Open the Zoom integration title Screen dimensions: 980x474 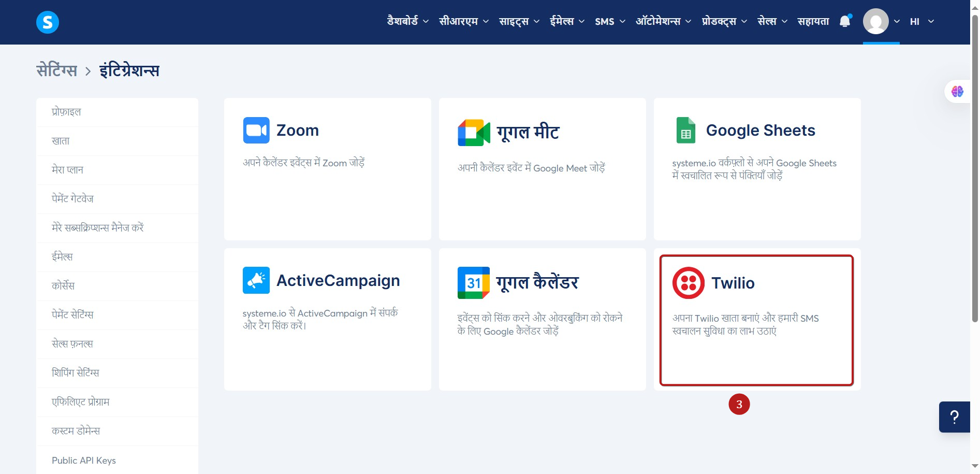point(298,130)
